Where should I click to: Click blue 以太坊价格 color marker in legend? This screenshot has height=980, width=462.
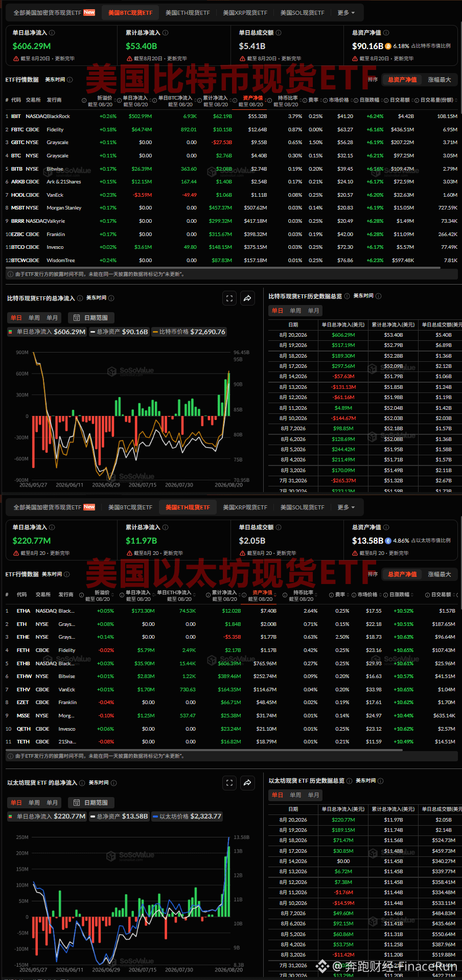click(155, 817)
